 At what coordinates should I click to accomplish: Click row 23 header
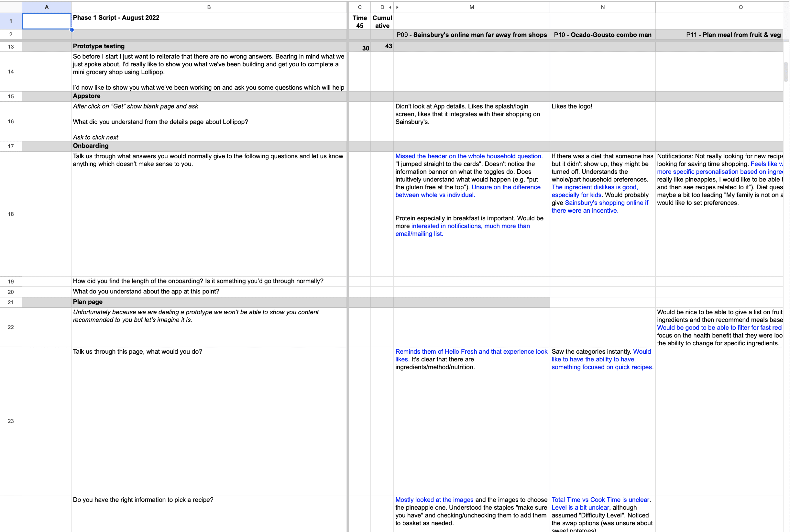coord(11,421)
